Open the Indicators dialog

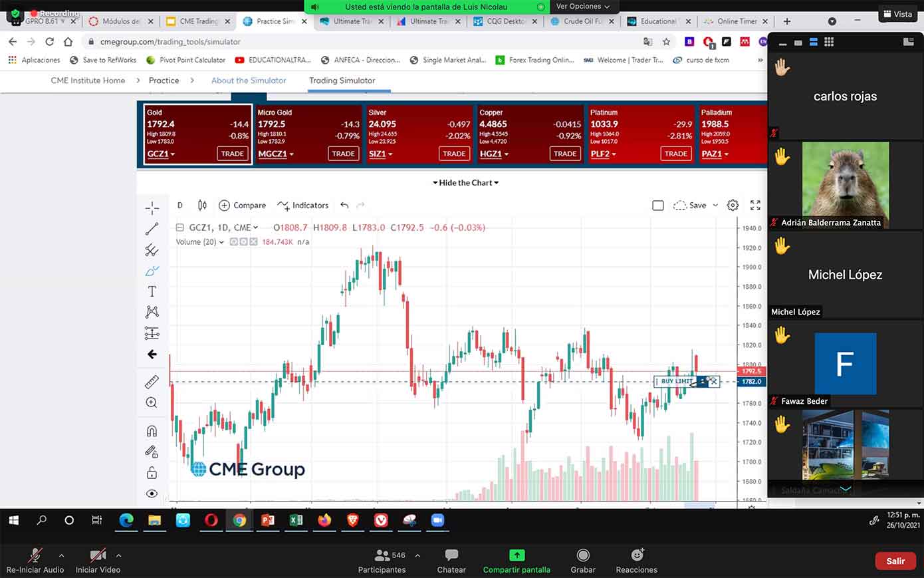(302, 206)
